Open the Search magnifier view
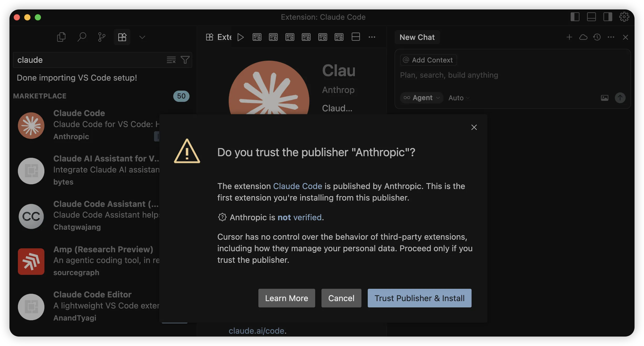 click(x=81, y=37)
